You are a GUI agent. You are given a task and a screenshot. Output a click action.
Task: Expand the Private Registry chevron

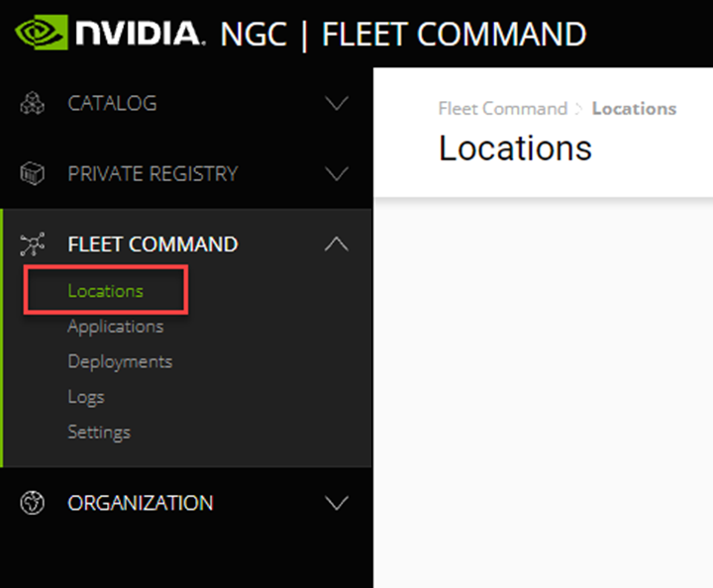(x=337, y=174)
